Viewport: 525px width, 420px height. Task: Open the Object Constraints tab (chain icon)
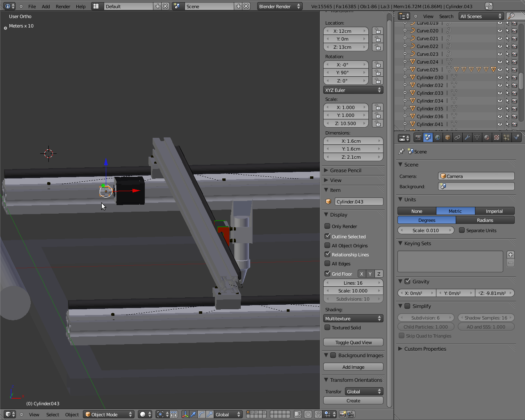(457, 138)
